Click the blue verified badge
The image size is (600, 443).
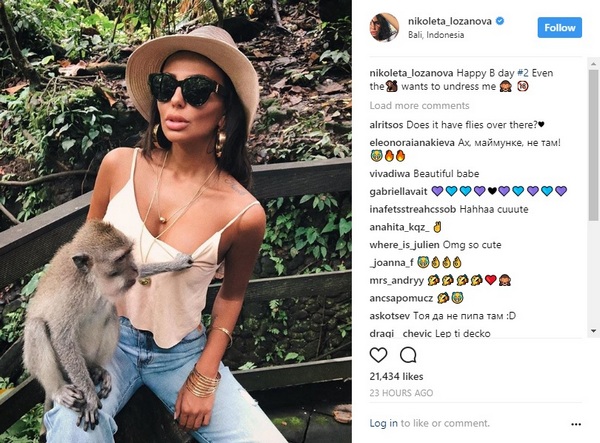(500, 21)
